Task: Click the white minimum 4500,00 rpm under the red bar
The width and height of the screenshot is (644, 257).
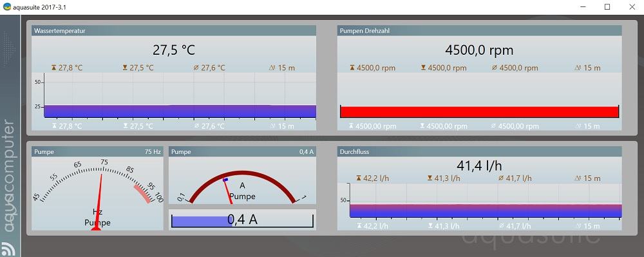Action: tap(448, 126)
